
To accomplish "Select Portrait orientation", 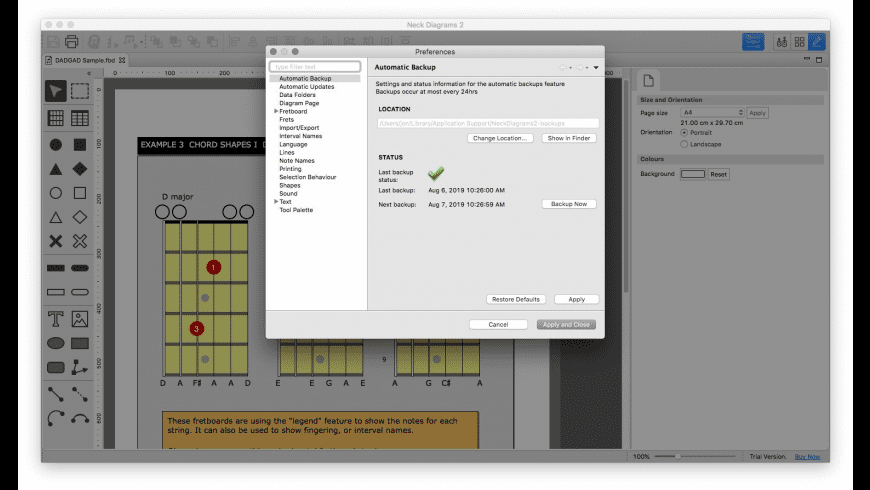I will (x=684, y=133).
